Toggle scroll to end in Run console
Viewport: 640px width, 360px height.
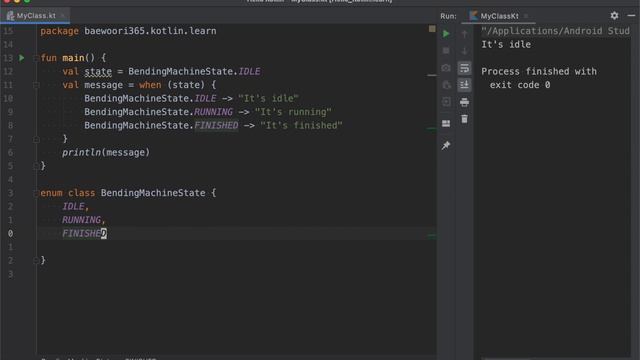tap(464, 85)
